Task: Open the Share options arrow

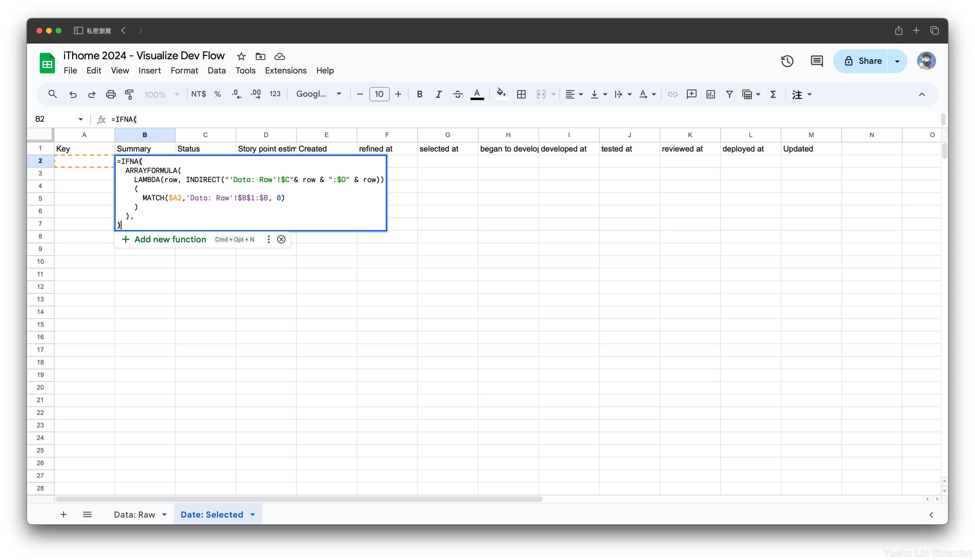Action: click(x=897, y=61)
